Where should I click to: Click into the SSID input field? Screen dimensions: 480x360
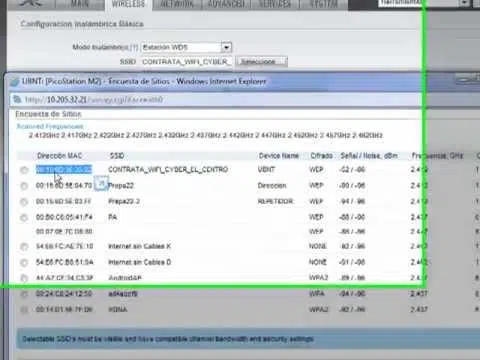click(186, 62)
